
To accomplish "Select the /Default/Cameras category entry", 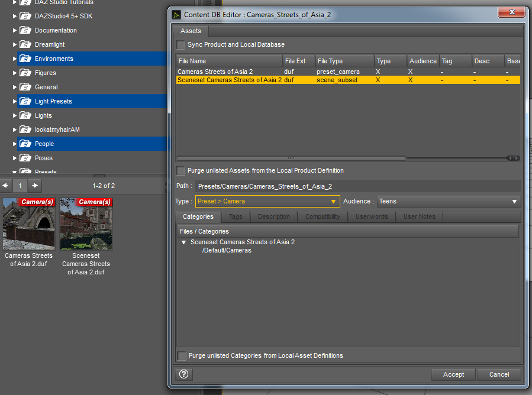I will [227, 251].
